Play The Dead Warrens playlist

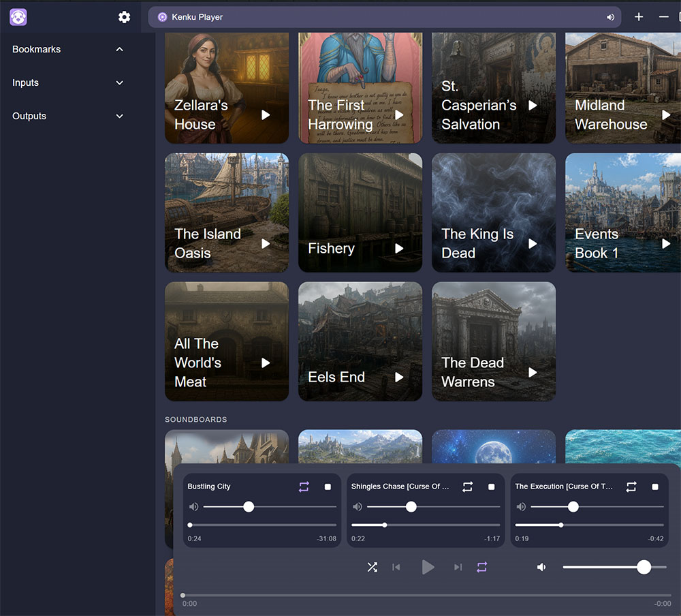[x=533, y=372]
